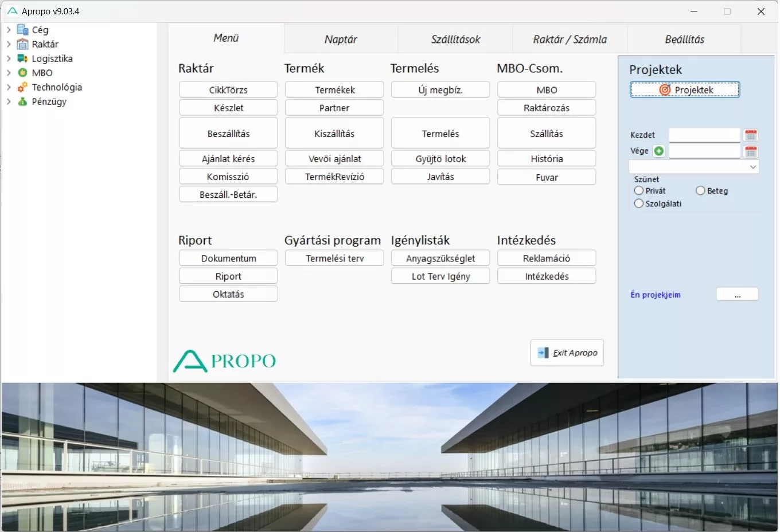The image size is (780, 532).
Task: Expand the MBO tree node
Action: (x=9, y=73)
